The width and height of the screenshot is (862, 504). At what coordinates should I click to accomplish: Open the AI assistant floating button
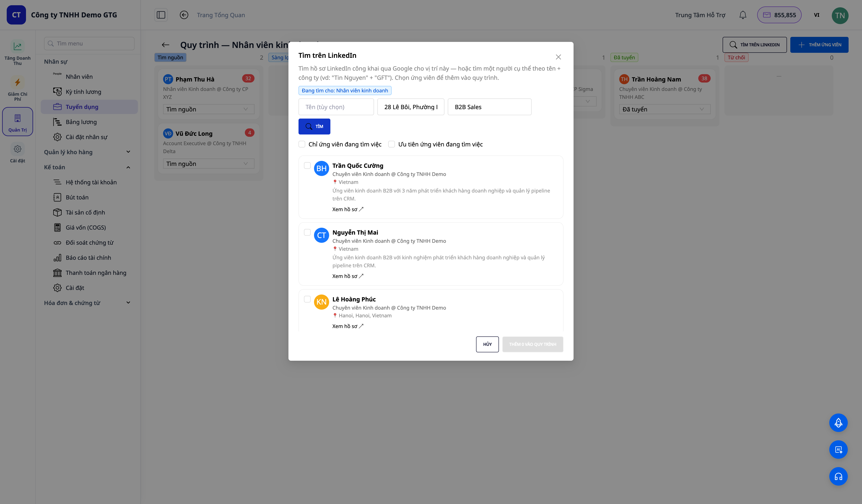838,450
